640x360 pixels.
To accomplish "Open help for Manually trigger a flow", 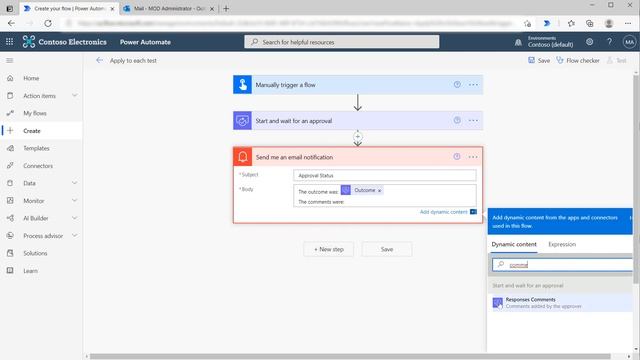I will (x=457, y=84).
